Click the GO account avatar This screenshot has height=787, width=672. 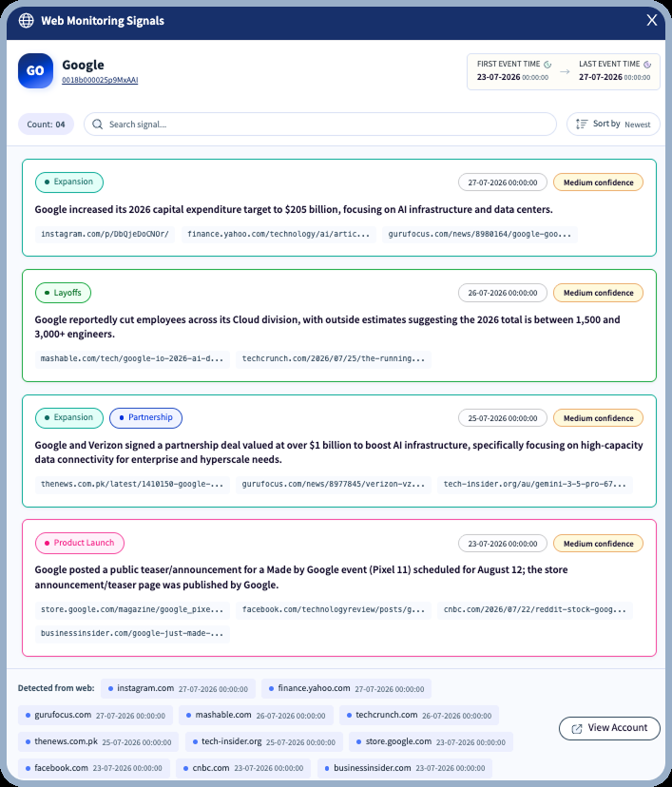tap(35, 70)
